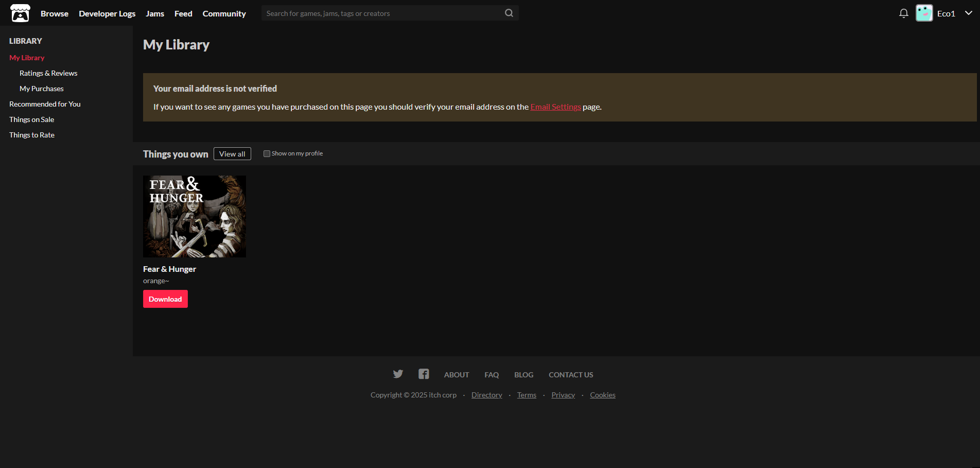The width and height of the screenshot is (980, 468).
Task: Click the search magnifier icon
Action: [x=509, y=13]
